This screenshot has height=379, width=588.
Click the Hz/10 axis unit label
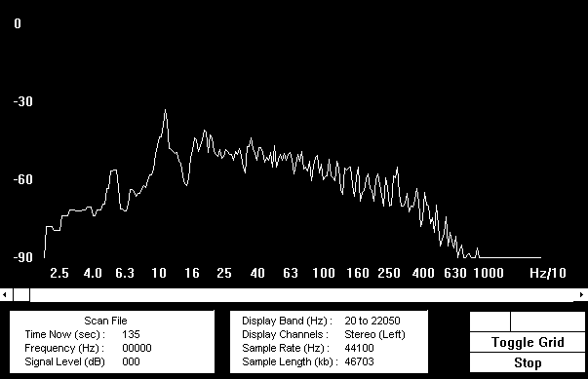pyautogui.click(x=547, y=273)
